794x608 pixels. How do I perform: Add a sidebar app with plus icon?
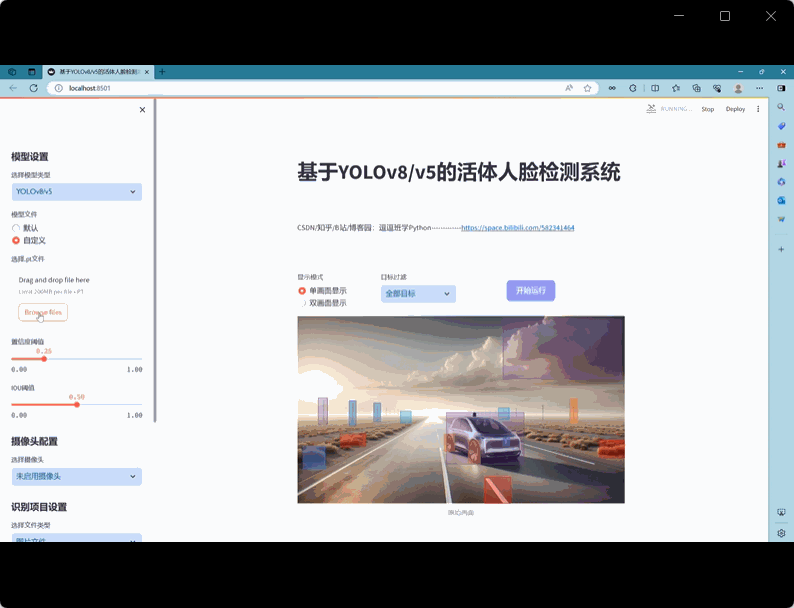coord(781,249)
